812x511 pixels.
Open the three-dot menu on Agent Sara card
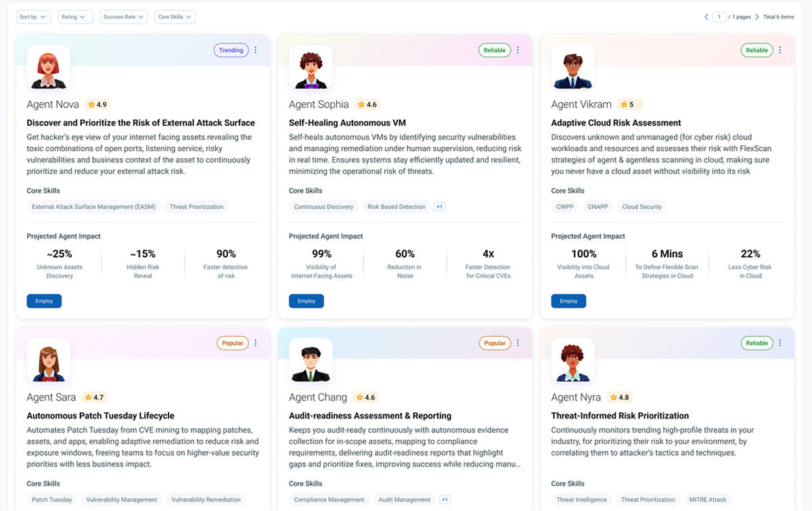click(x=256, y=343)
